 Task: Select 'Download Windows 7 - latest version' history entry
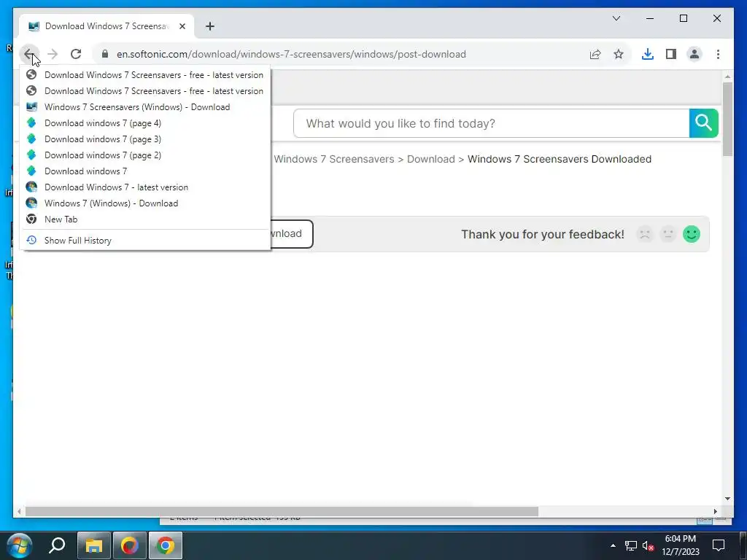[x=145, y=187]
